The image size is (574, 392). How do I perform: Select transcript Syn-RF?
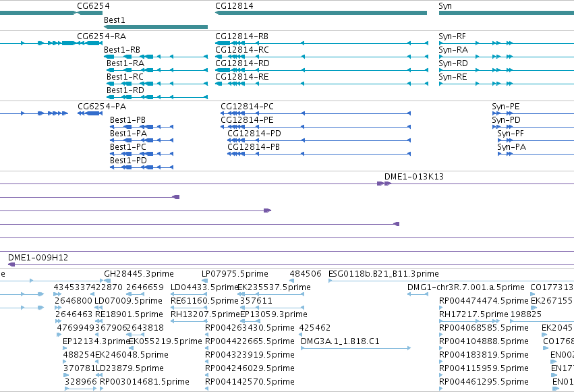click(x=452, y=36)
